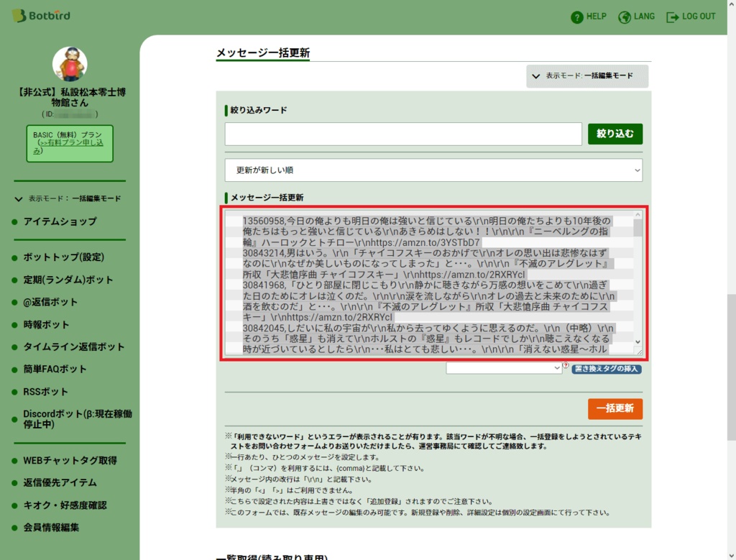Click the textarea scrollbar thumb
Viewport: 736px width, 560px height.
coord(638,228)
